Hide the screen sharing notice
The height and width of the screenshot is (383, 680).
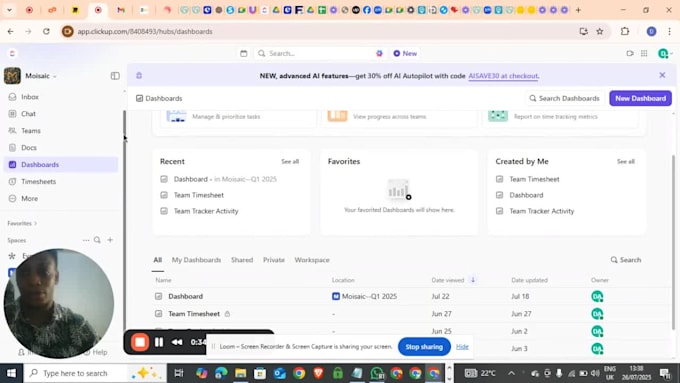462,347
